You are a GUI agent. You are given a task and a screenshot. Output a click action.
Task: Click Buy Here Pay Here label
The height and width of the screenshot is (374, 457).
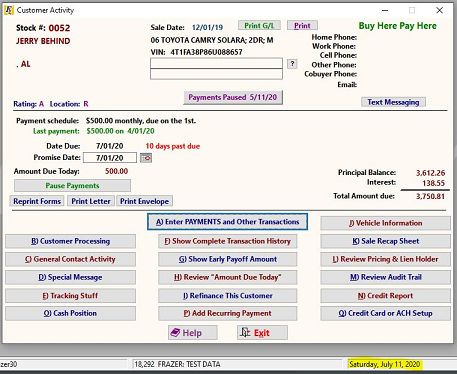(x=397, y=26)
